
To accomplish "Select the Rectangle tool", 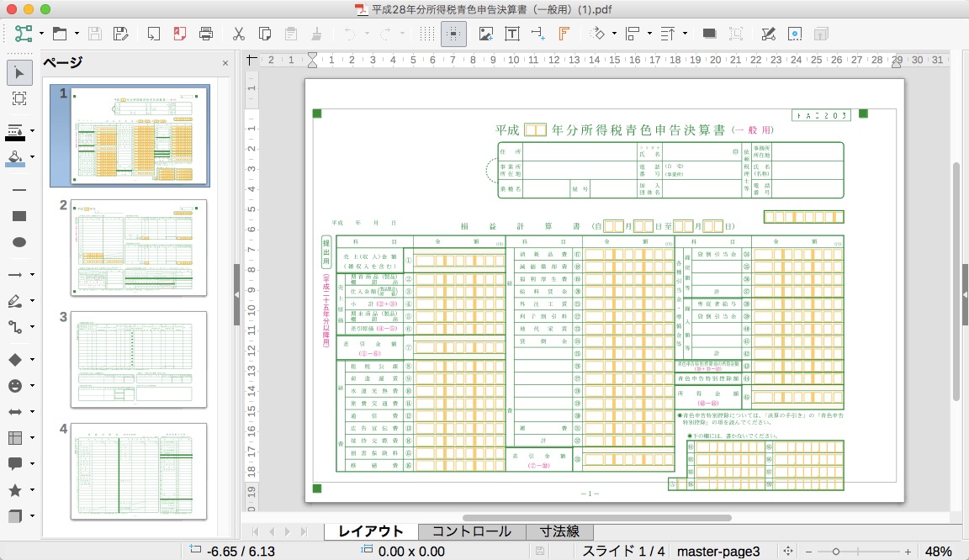I will (x=19, y=216).
